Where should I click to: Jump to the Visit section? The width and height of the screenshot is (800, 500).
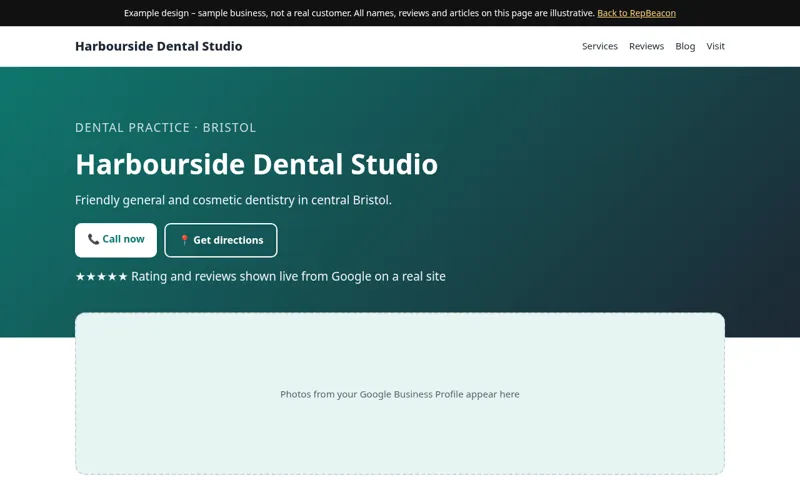pyautogui.click(x=715, y=46)
